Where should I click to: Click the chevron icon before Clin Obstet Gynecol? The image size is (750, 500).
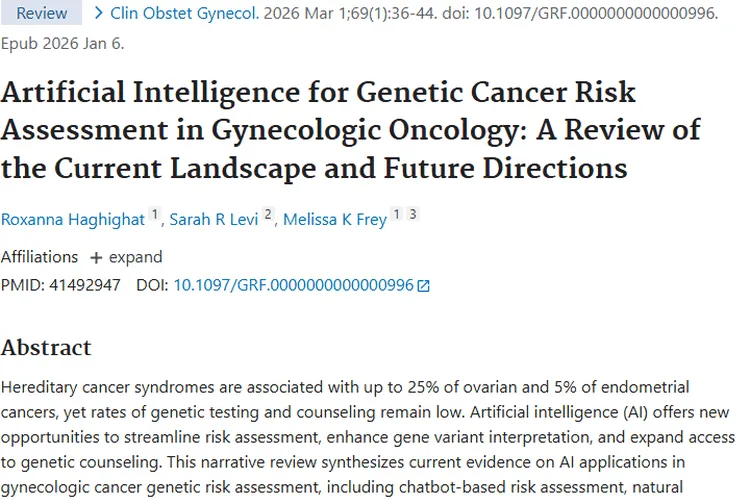pyautogui.click(x=98, y=14)
